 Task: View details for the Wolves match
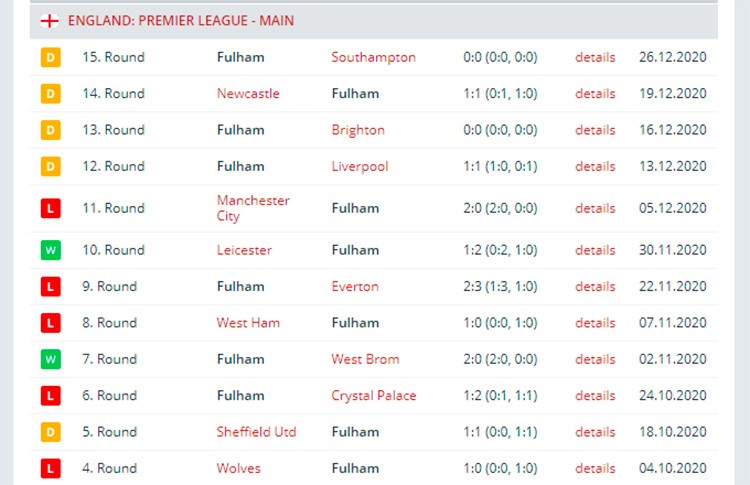[x=595, y=468]
